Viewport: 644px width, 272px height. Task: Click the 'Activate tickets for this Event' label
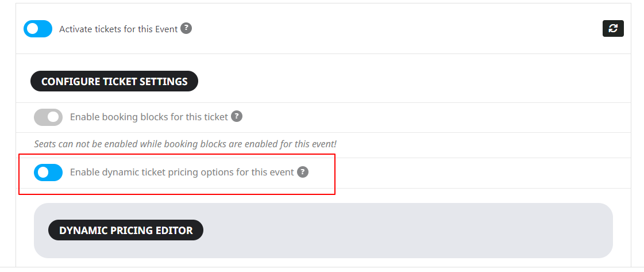click(118, 29)
